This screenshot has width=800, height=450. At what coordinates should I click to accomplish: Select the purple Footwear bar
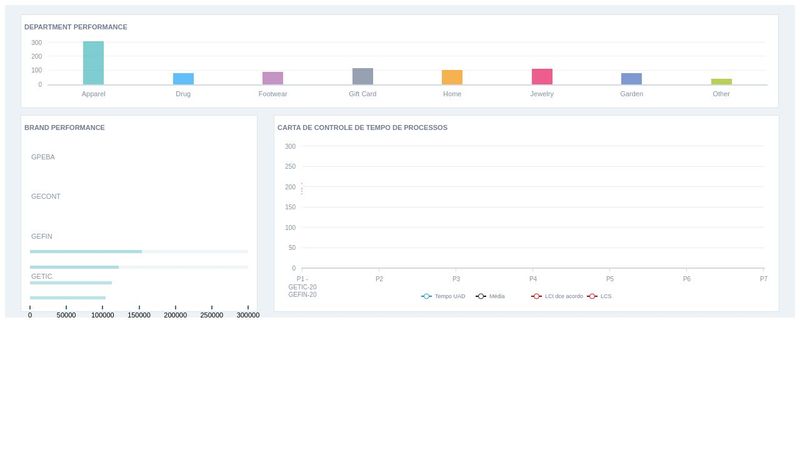coord(273,78)
